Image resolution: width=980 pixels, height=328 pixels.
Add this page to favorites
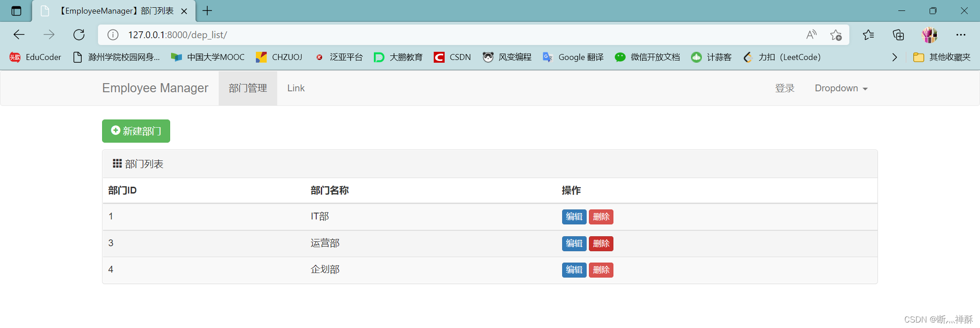coord(836,35)
